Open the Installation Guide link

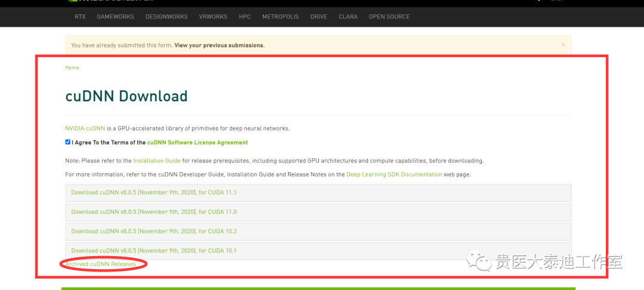click(x=157, y=161)
